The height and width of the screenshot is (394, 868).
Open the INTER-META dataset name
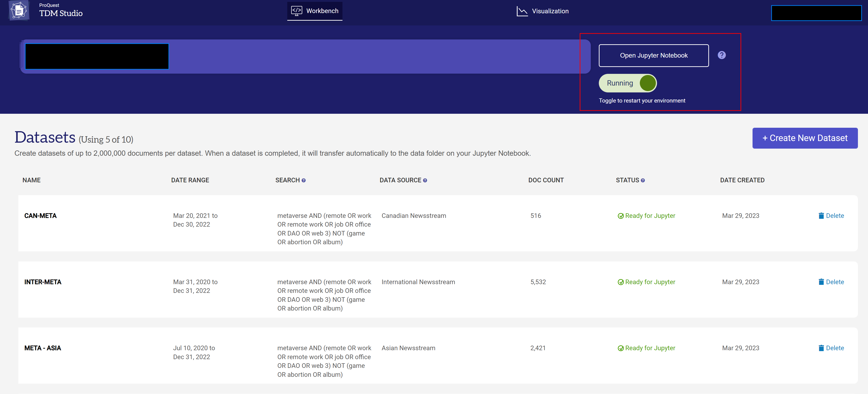pyautogui.click(x=43, y=282)
